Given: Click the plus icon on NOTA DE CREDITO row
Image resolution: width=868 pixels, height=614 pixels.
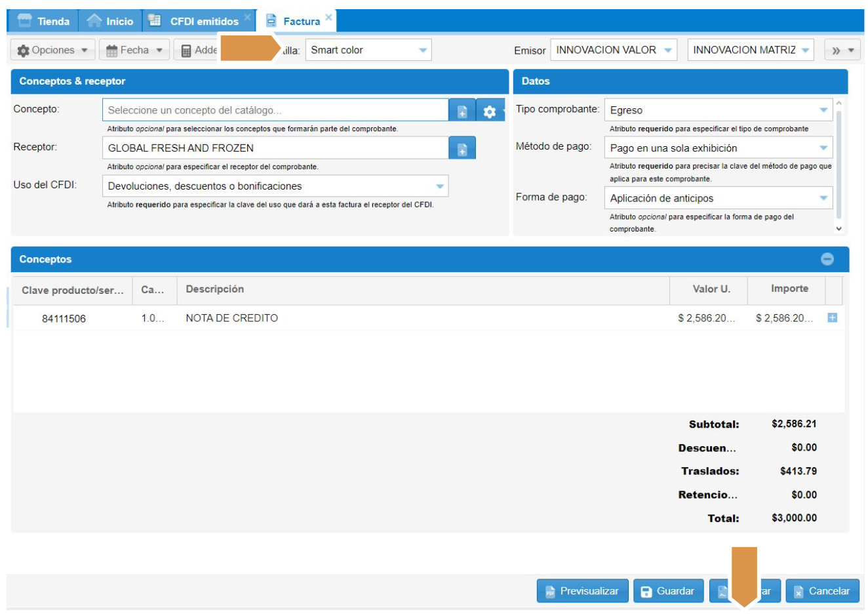Looking at the screenshot, I should coord(832,317).
